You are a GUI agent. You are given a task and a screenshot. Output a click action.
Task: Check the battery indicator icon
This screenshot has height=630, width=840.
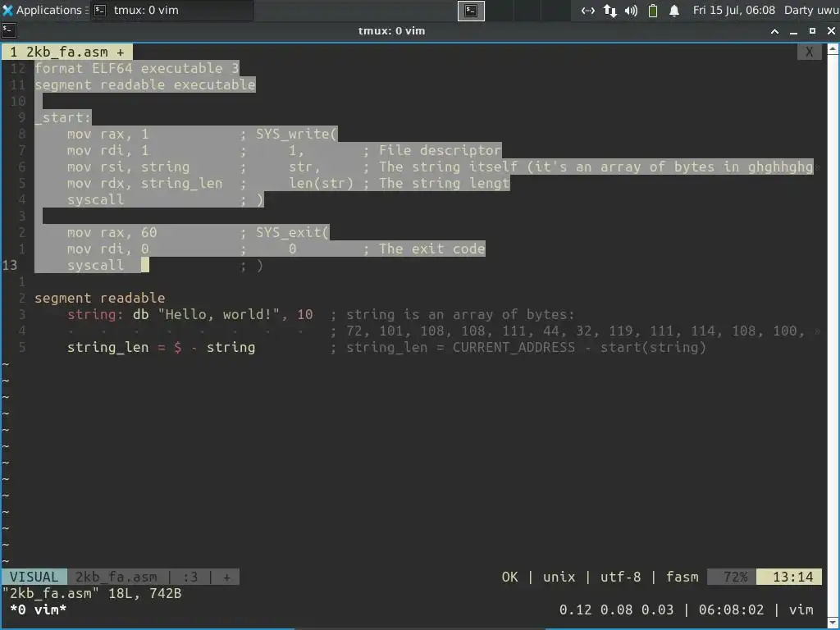pos(652,11)
